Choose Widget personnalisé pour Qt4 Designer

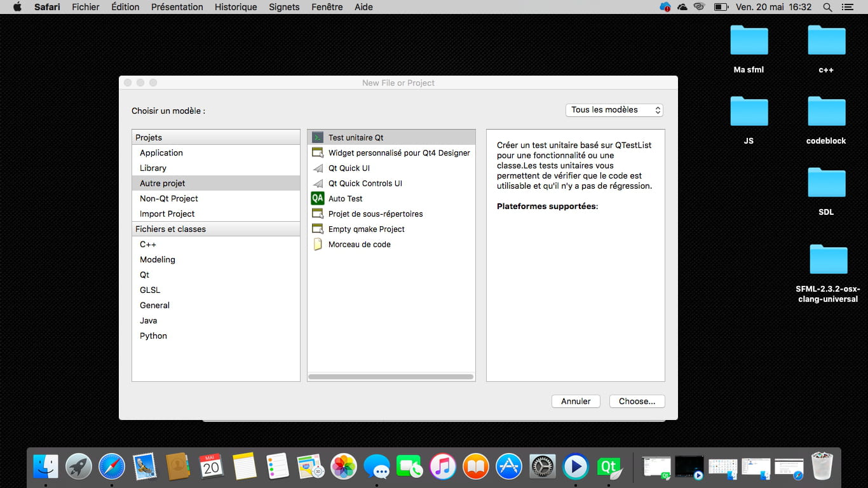tap(391, 152)
